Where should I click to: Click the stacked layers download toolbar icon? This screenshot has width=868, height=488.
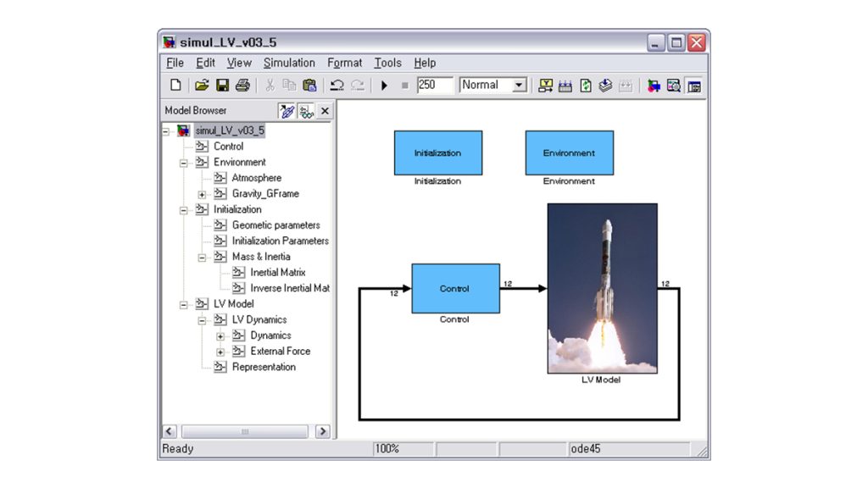(605, 86)
